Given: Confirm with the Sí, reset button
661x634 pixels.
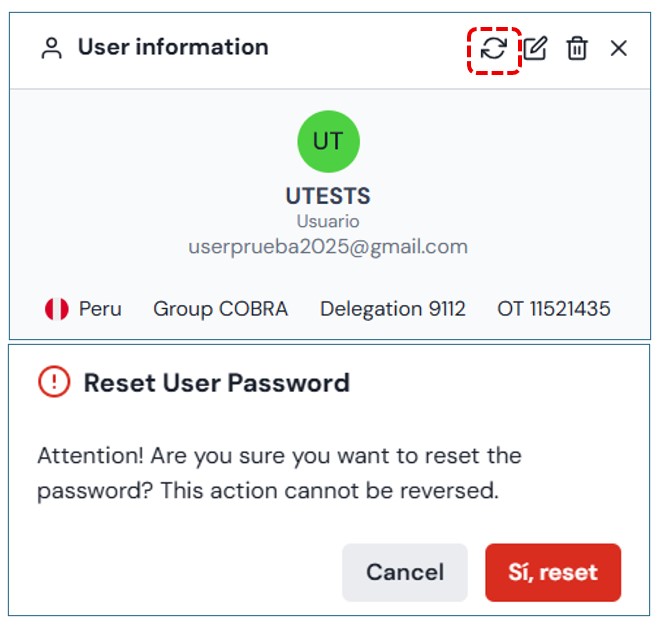Looking at the screenshot, I should [x=553, y=573].
